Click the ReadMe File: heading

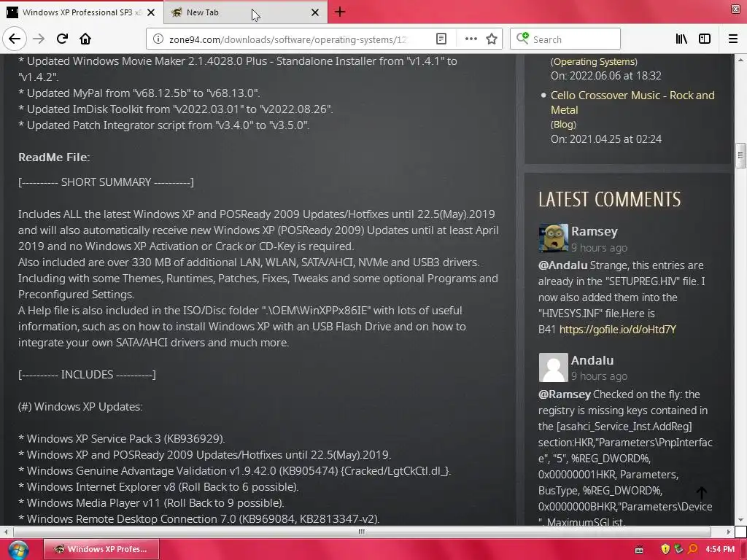tap(54, 157)
